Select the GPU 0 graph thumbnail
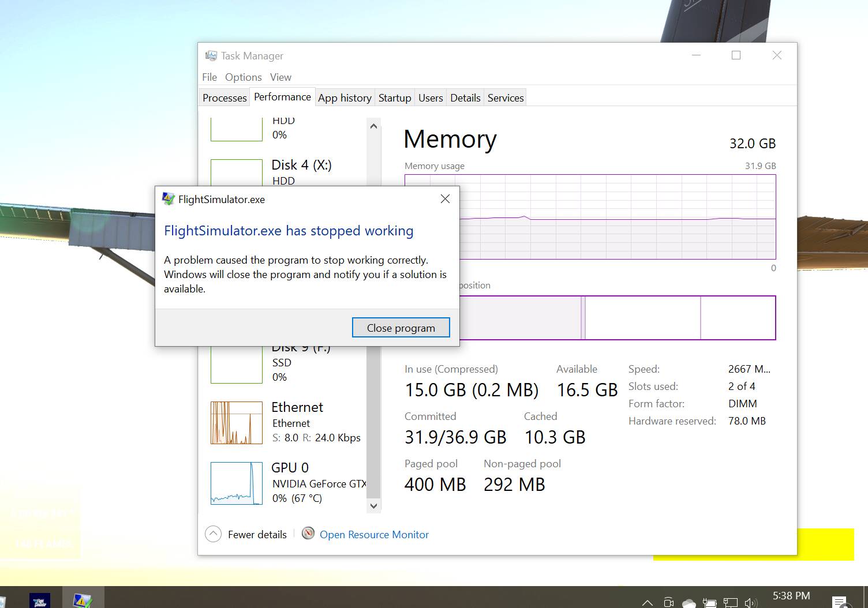This screenshot has width=868, height=608. tap(237, 483)
